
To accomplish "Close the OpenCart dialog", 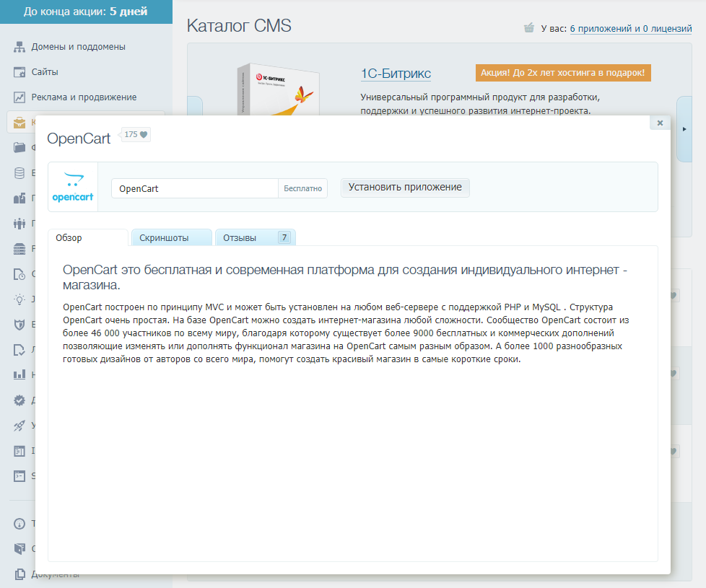I will 660,123.
